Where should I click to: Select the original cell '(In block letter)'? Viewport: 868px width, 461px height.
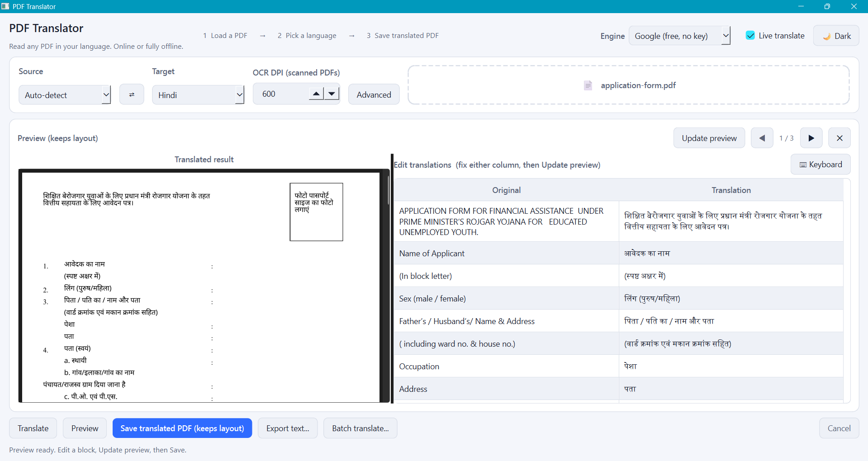(x=506, y=276)
